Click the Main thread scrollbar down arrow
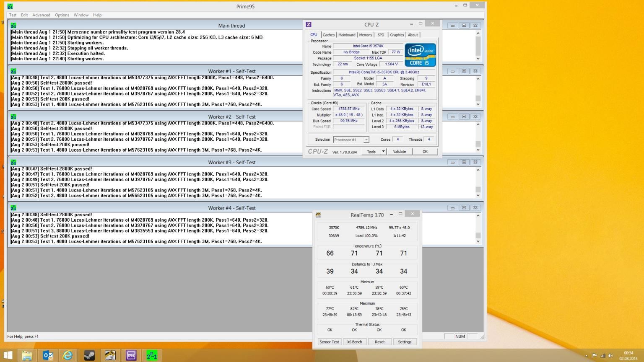644x362 pixels. pyautogui.click(x=478, y=59)
